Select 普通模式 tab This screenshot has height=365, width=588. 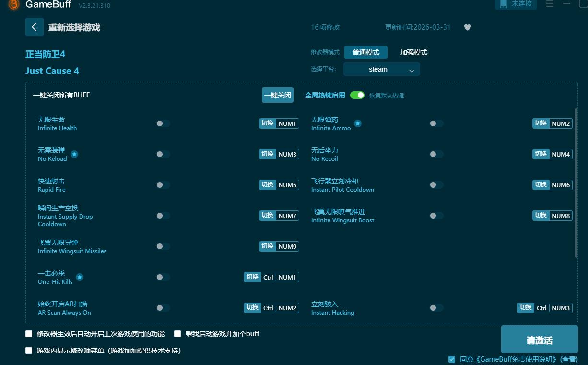pos(366,52)
